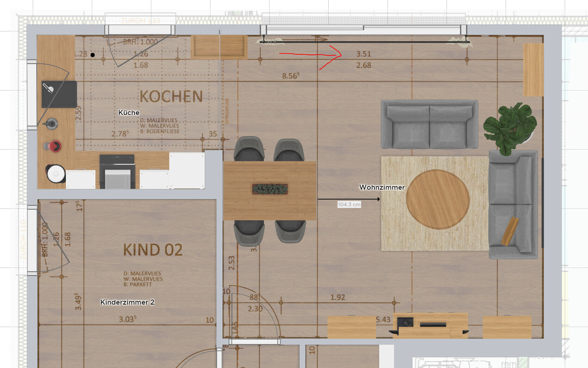
Task: Select the kettle on the kitchen counter
Action: 51,123
